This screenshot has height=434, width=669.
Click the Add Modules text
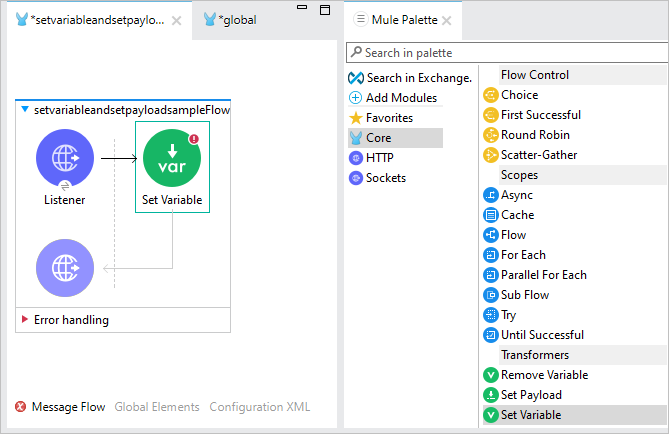point(401,98)
